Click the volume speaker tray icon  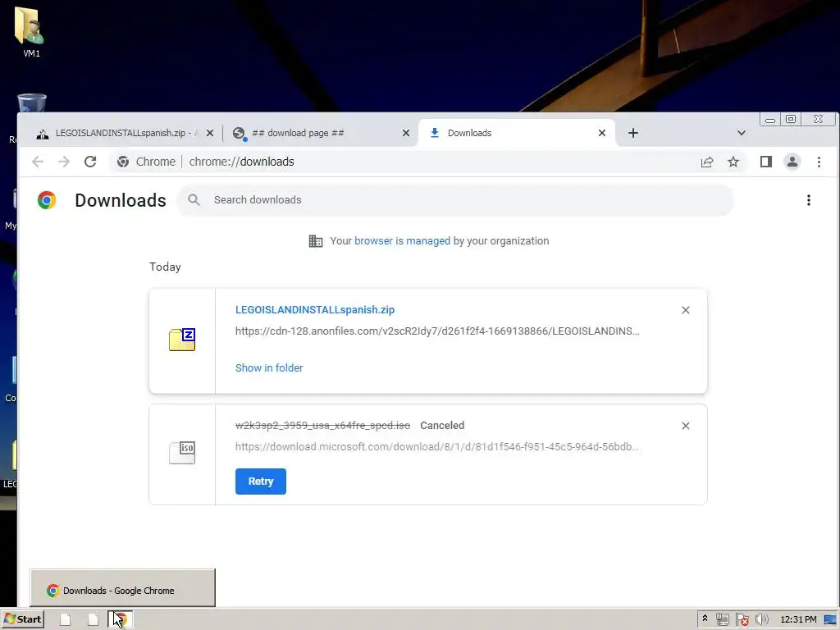[761, 619]
